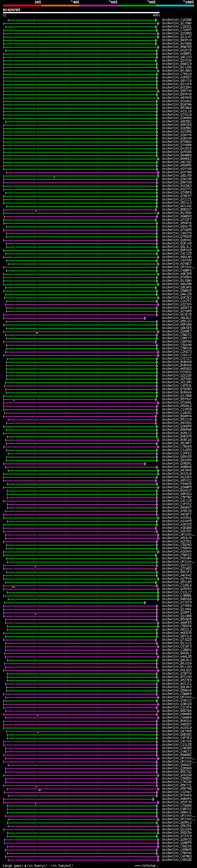The height and width of the screenshot is (868, 197).
Task: Select hit label UniRef100_C9KB50
Action: (177, 778)
